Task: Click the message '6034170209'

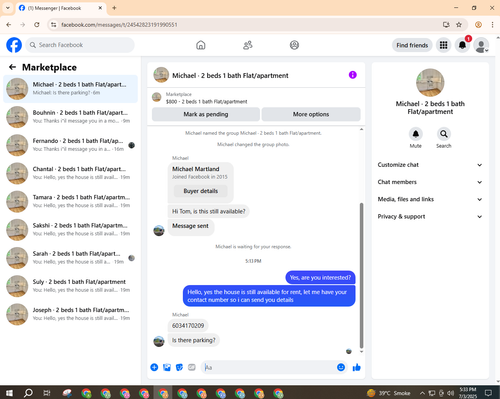Action: coord(188,326)
